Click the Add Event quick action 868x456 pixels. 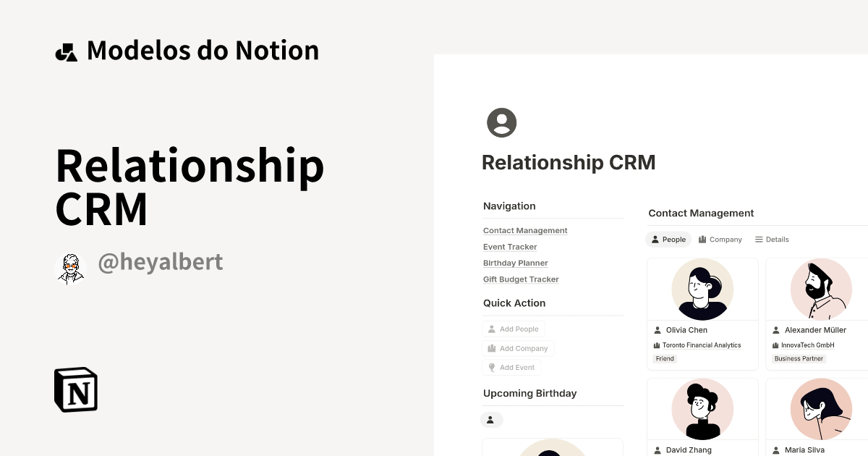tap(511, 367)
